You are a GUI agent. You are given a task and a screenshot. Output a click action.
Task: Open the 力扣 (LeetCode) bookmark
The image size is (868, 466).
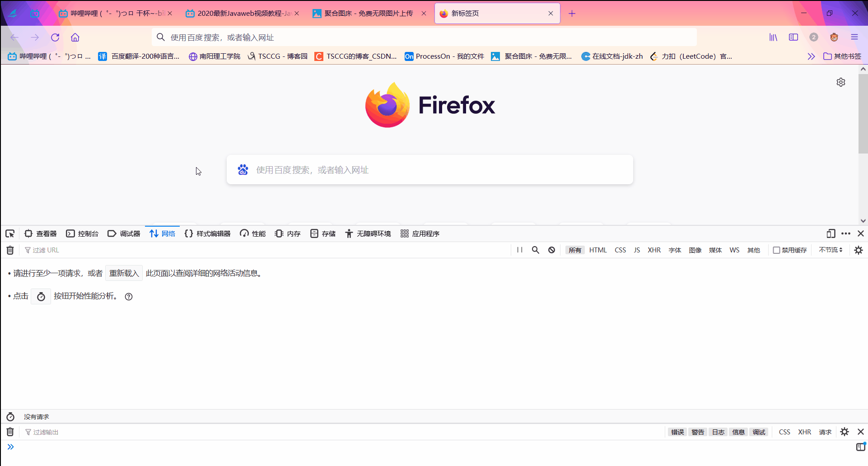691,56
